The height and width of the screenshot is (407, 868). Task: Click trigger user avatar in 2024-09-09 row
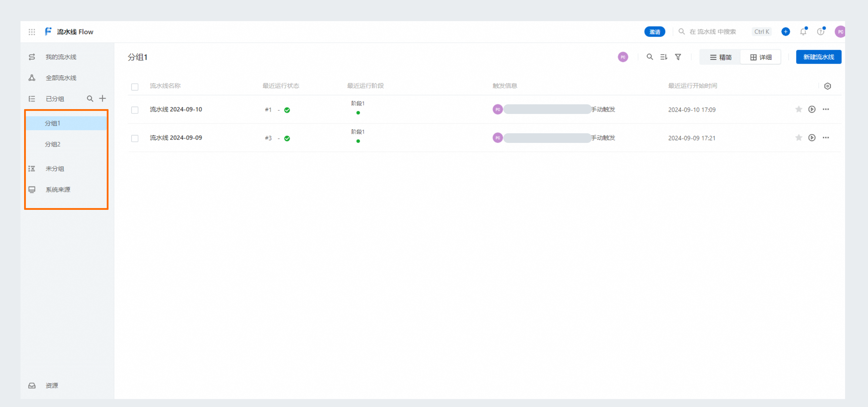(x=498, y=137)
